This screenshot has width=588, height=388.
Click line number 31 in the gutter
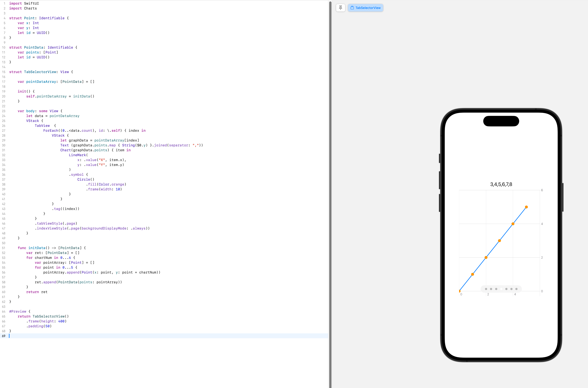pyautogui.click(x=3, y=150)
